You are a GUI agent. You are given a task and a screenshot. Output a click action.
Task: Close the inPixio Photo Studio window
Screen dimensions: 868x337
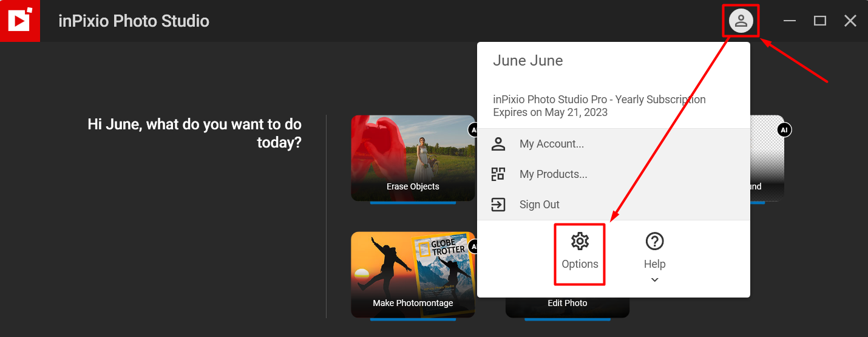click(850, 21)
